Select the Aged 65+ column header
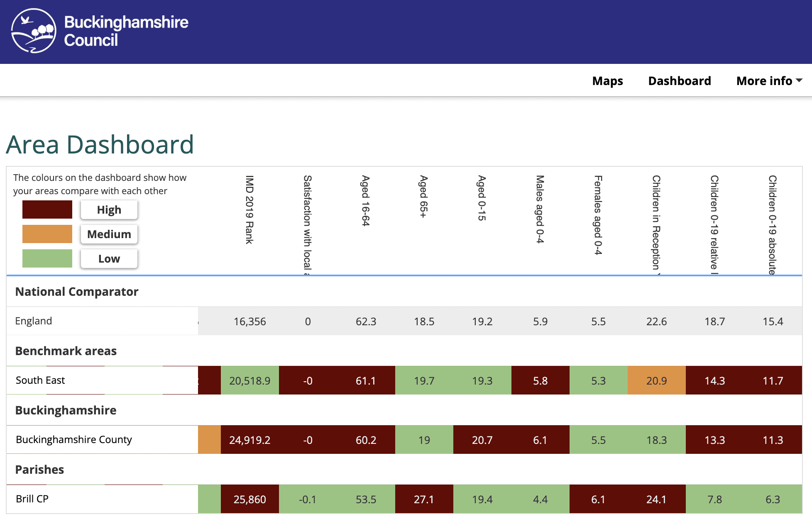 coord(423,197)
